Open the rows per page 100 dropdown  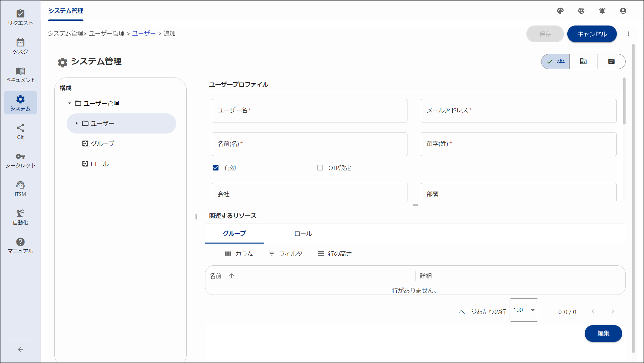524,310
